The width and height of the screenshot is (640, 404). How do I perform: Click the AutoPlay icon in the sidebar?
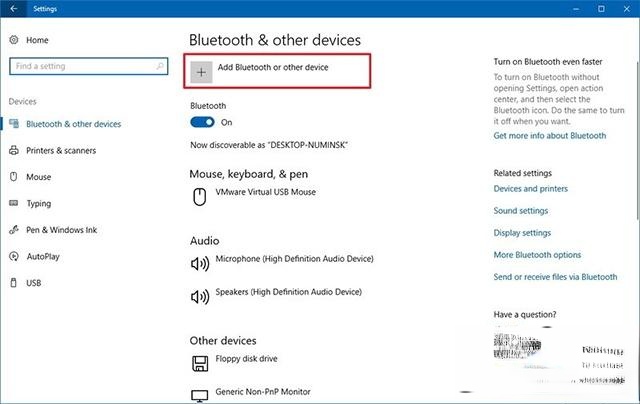coord(14,256)
